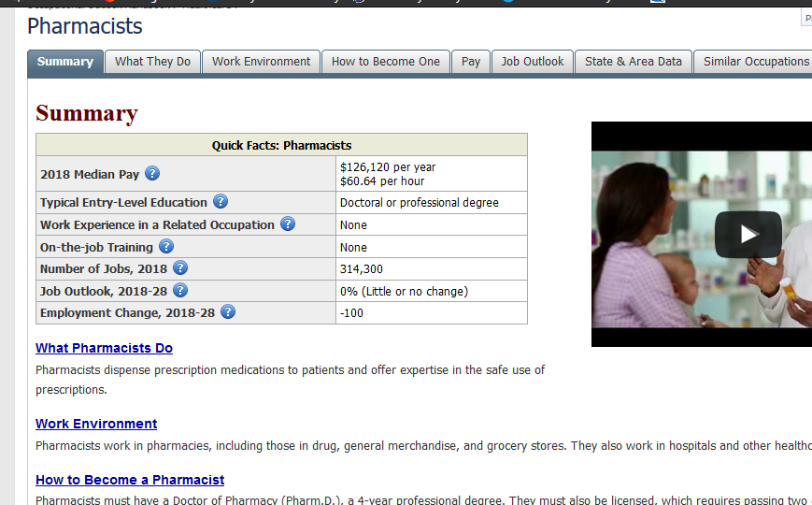Switch to the What They Do tab
This screenshot has width=812, height=505.
tap(152, 62)
